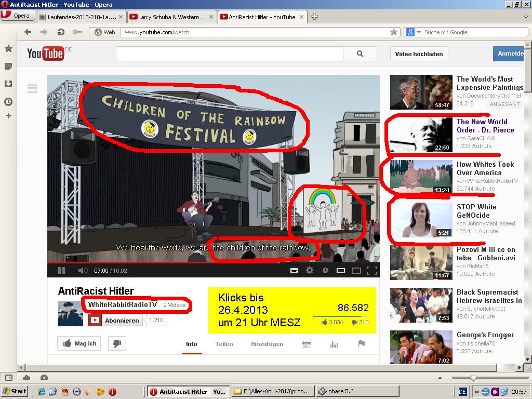The image size is (532, 399).
Task: Open the YouTube guide menu icon
Action: point(32,88)
